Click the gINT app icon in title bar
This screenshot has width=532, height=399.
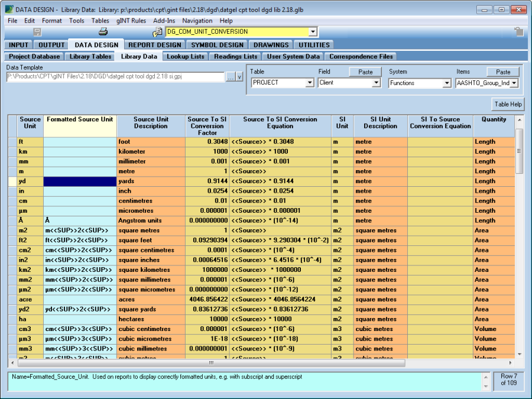(x=8, y=9)
